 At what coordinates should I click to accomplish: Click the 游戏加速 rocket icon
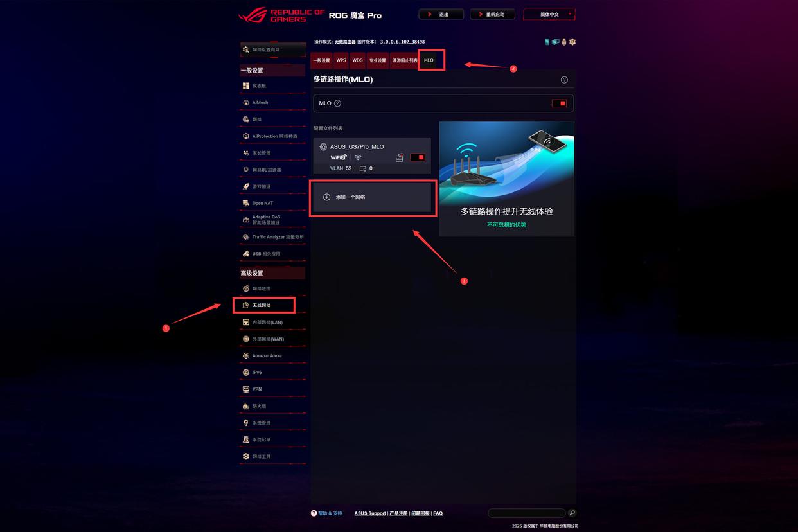pyautogui.click(x=246, y=186)
